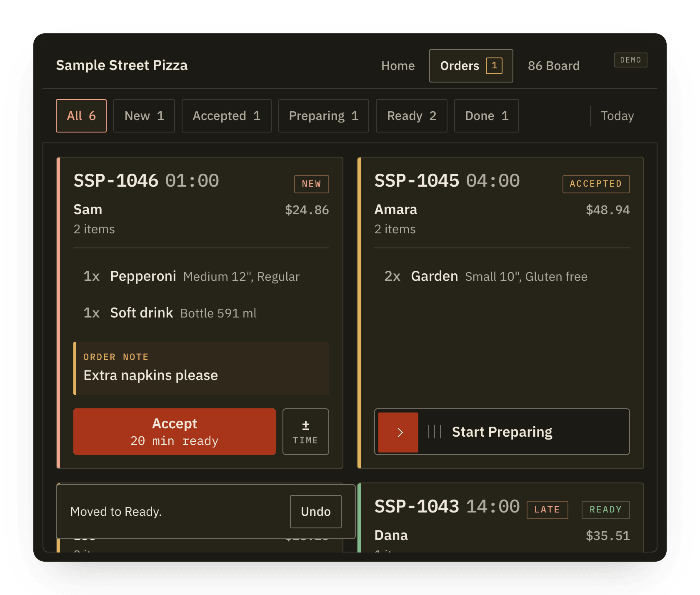Filter orders by New
The width and height of the screenshot is (700, 595).
(144, 116)
